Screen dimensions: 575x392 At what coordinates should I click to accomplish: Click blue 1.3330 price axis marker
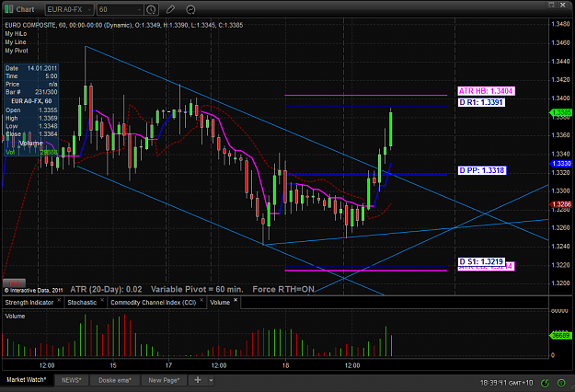click(x=561, y=164)
